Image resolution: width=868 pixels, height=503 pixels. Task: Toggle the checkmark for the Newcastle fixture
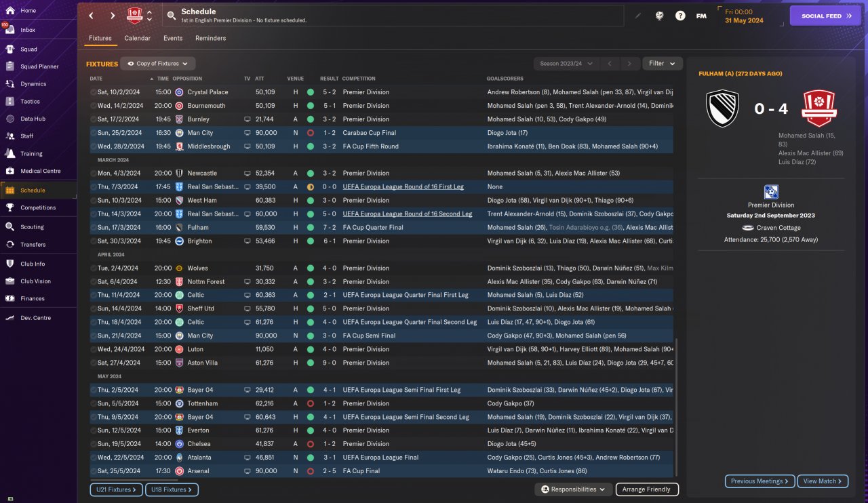pyautogui.click(x=94, y=174)
